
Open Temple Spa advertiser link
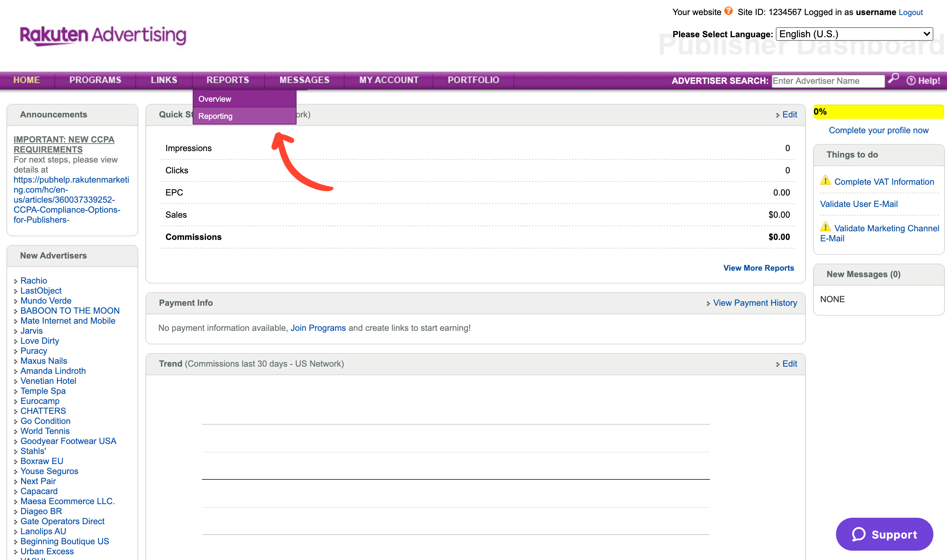click(43, 391)
